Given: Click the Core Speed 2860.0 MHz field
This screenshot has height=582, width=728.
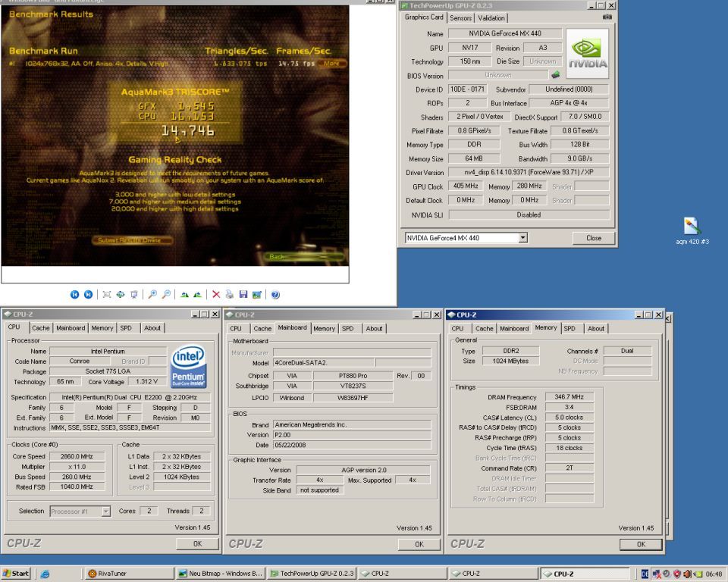Looking at the screenshot, I should [x=77, y=456].
